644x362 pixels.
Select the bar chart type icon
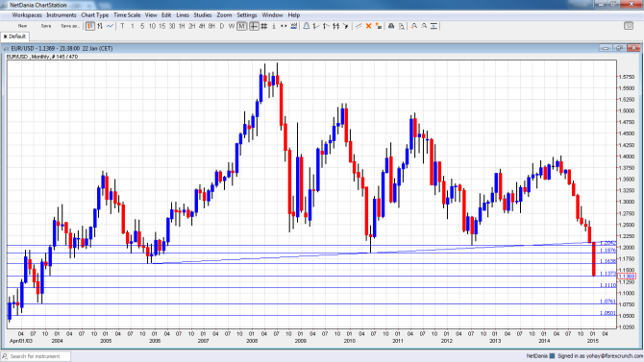point(100,26)
